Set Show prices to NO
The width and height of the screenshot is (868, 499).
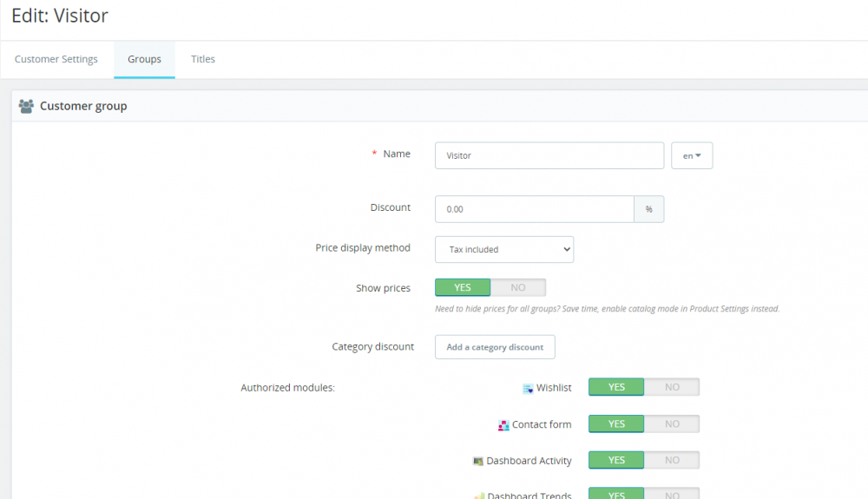pos(518,287)
